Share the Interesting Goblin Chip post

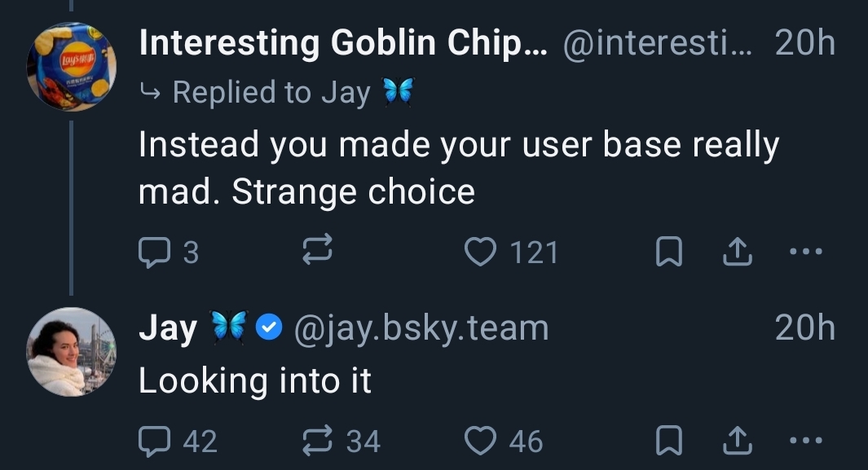[x=738, y=253]
